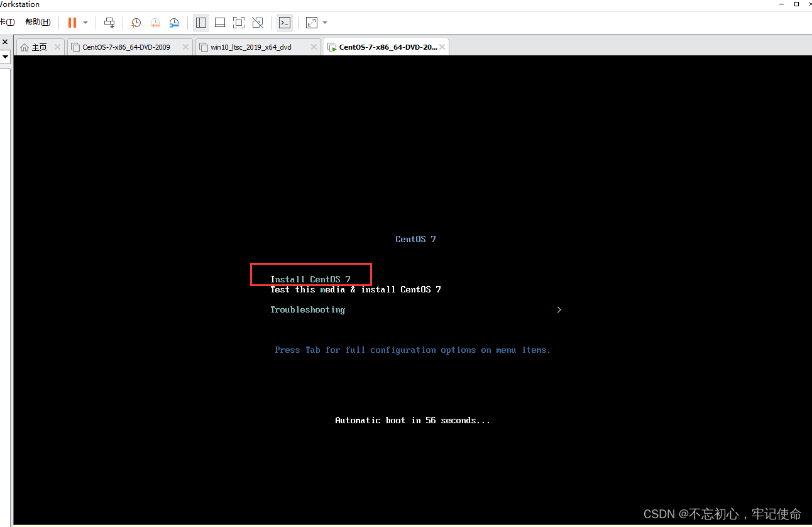Click the stretch guest display icon

coord(312,23)
